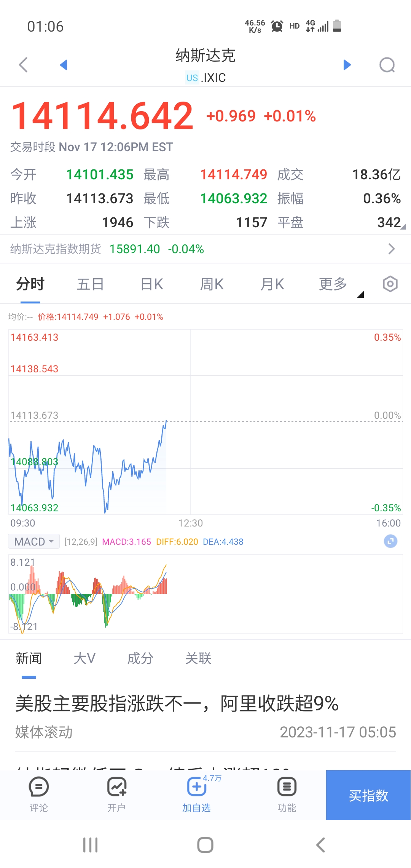
Task: Switch to the 成分 tab
Action: point(140,658)
